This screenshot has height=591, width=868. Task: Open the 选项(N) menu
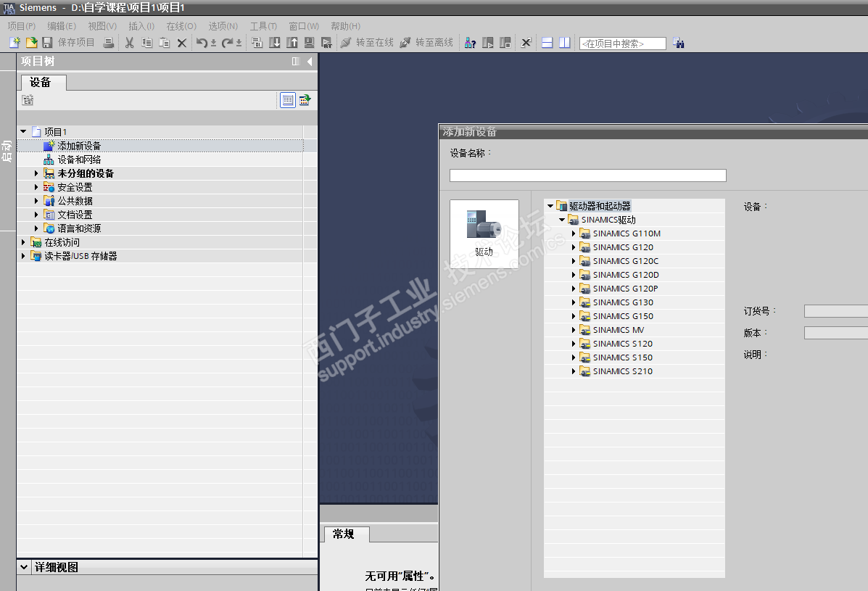[223, 26]
